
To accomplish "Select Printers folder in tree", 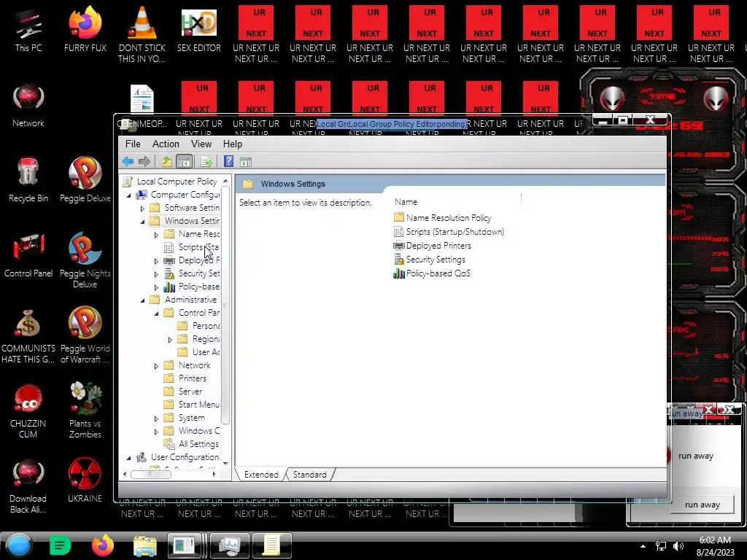I will pos(193,378).
